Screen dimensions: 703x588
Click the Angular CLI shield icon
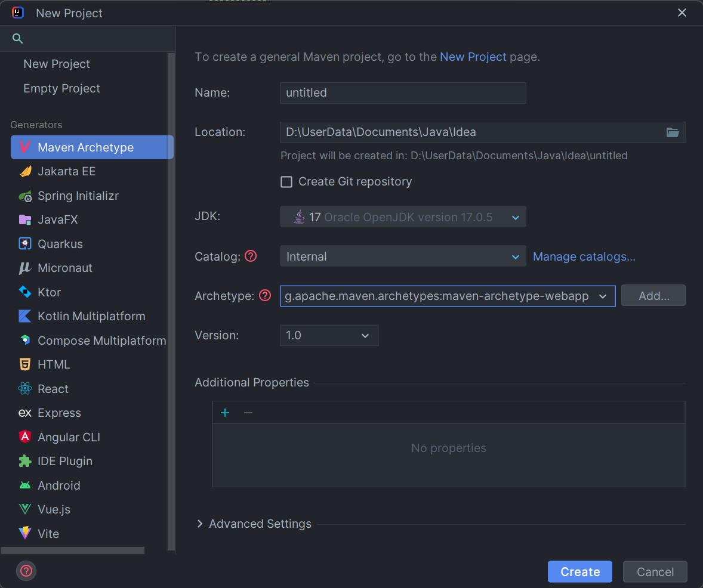(x=25, y=437)
